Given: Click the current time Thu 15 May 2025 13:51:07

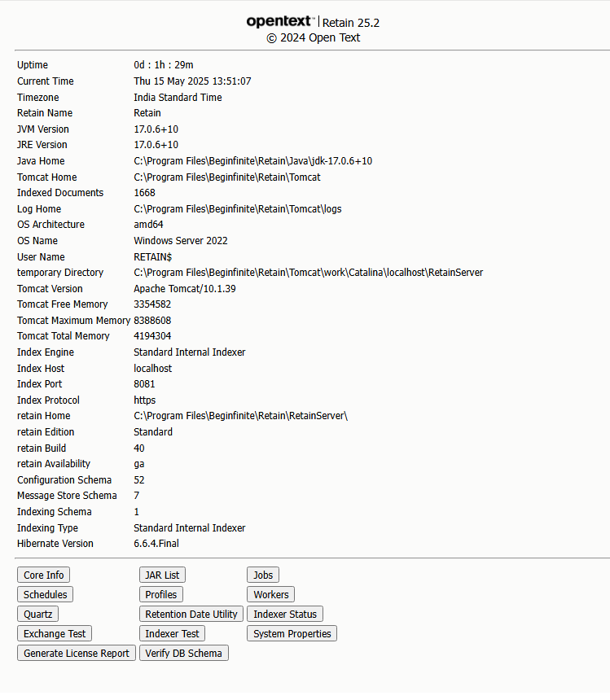Looking at the screenshot, I should (192, 81).
